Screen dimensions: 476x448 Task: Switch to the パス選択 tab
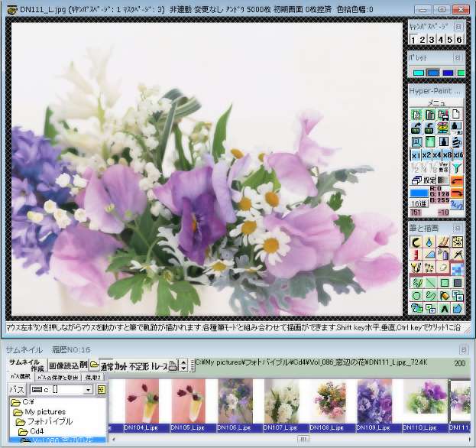point(21,378)
